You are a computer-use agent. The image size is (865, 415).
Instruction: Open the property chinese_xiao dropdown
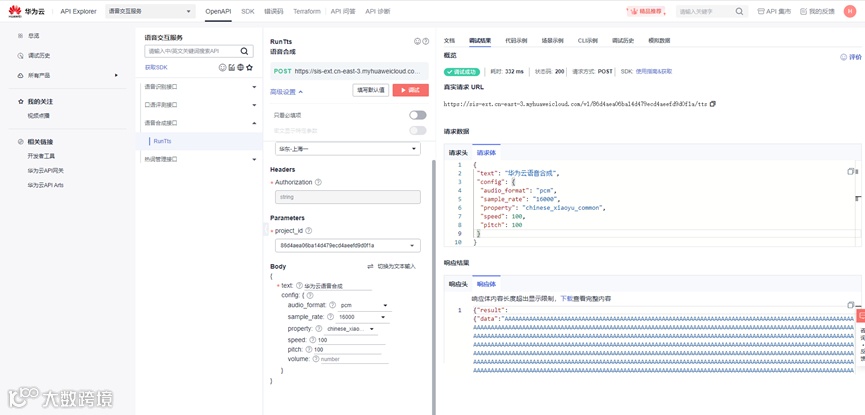pos(351,328)
